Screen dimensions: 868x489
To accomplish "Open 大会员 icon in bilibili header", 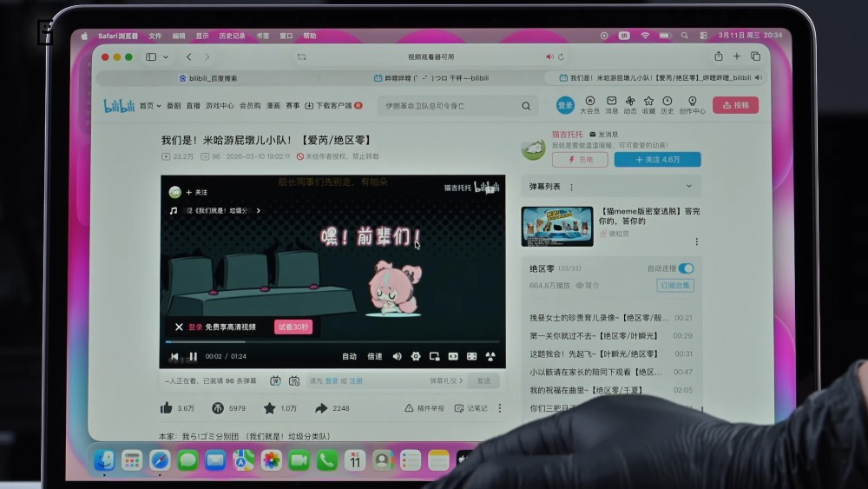I will click(x=589, y=105).
